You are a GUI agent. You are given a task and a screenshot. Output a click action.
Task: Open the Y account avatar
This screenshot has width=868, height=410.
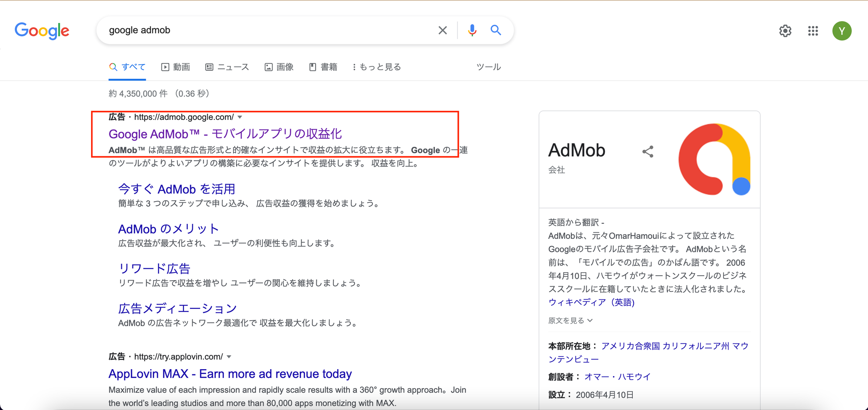click(x=842, y=31)
